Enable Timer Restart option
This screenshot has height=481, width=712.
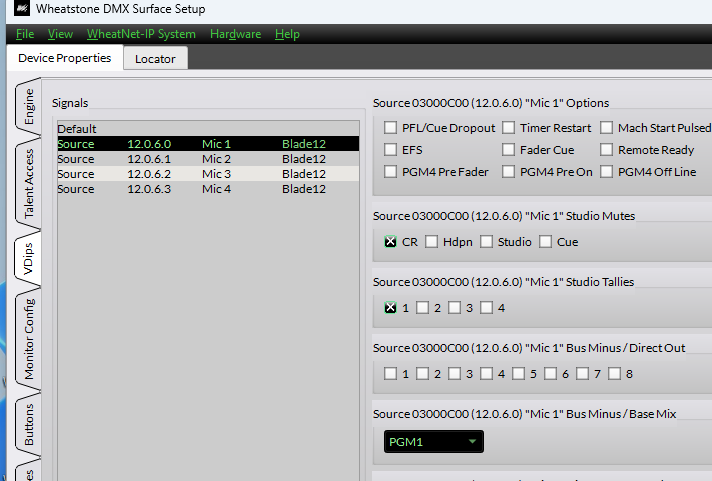(x=508, y=128)
